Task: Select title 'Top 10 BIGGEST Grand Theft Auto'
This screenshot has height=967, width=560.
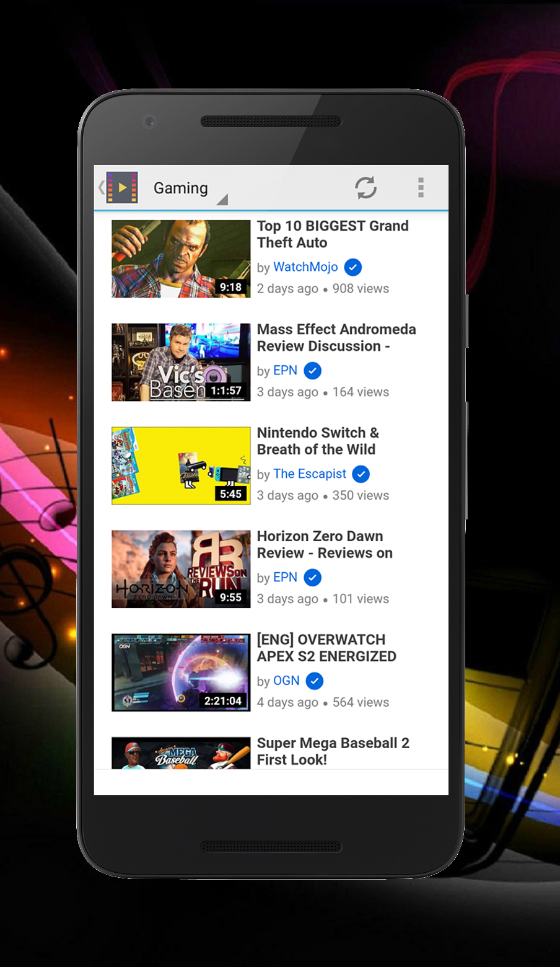Action: tap(333, 234)
